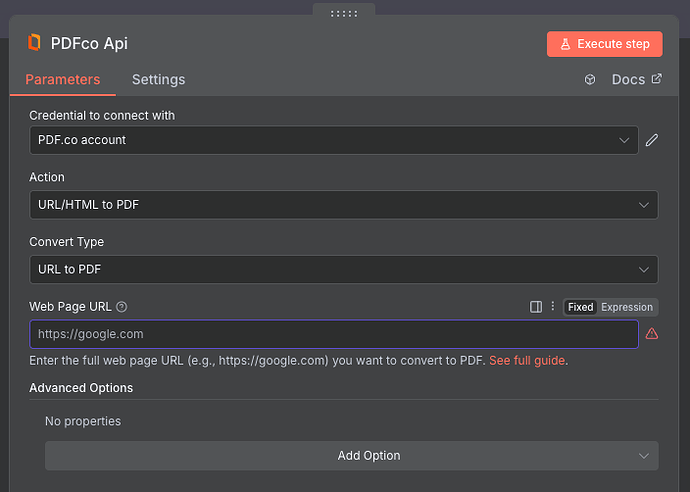The image size is (690, 492).
Task: Click the cube icon next to Docs
Action: coord(590,80)
